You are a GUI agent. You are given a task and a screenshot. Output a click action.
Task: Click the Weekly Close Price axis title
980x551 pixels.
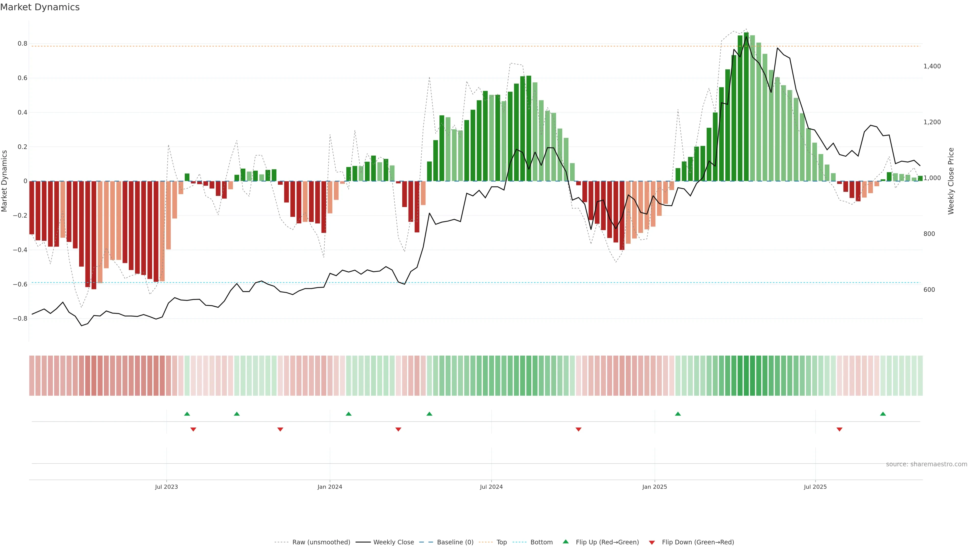[x=951, y=181]
